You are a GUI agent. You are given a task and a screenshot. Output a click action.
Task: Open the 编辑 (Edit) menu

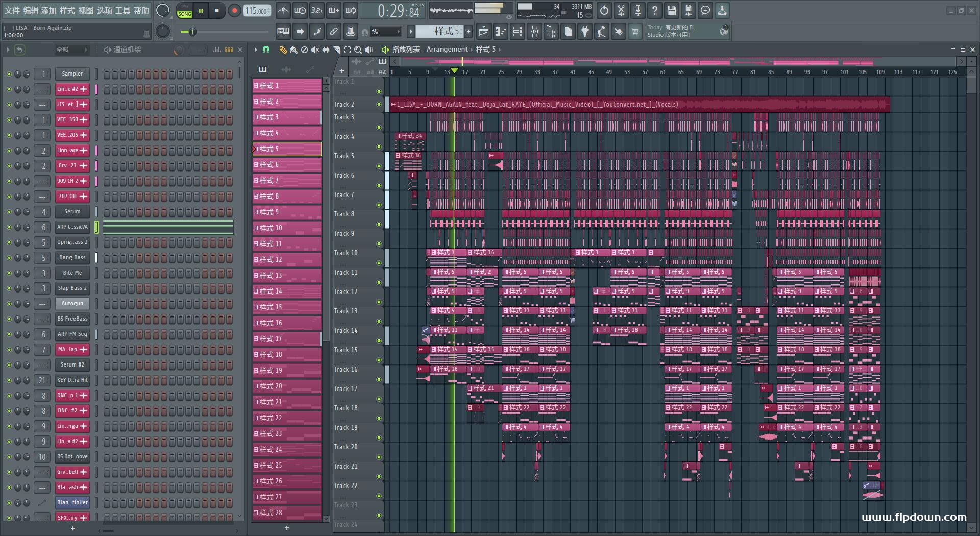click(x=30, y=10)
